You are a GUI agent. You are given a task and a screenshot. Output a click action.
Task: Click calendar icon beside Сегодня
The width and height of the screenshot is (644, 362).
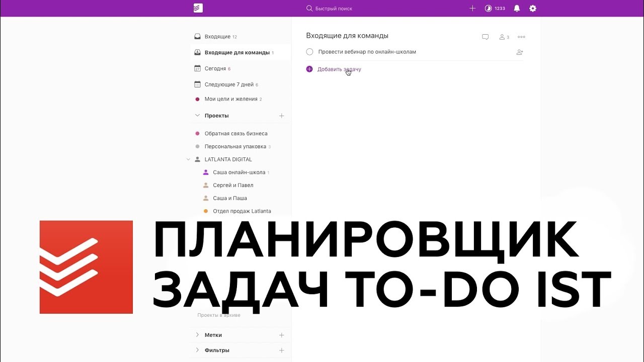tap(198, 68)
